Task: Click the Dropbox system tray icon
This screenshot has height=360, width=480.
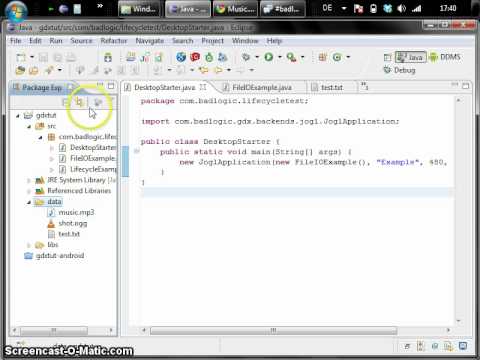Action: click(x=388, y=8)
